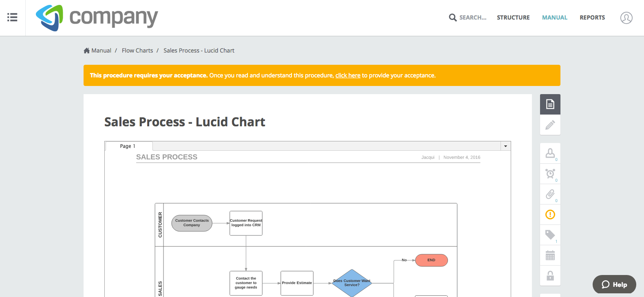Open the Reports menu
The width and height of the screenshot is (644, 297).
(592, 18)
